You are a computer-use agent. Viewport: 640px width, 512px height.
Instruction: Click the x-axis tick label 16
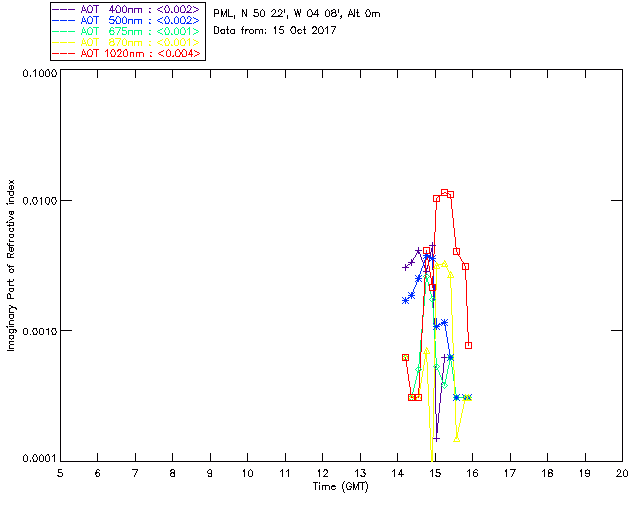tap(473, 473)
